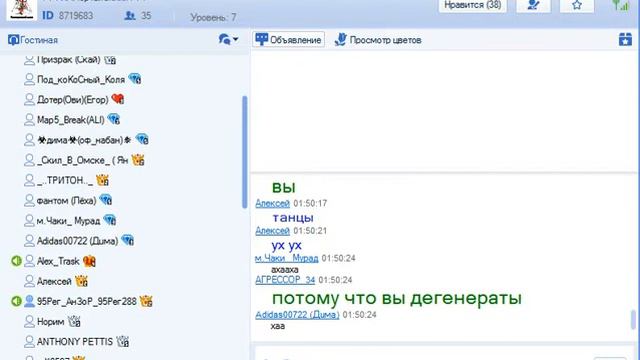Select user _Скил_В_Омске_

click(82, 160)
